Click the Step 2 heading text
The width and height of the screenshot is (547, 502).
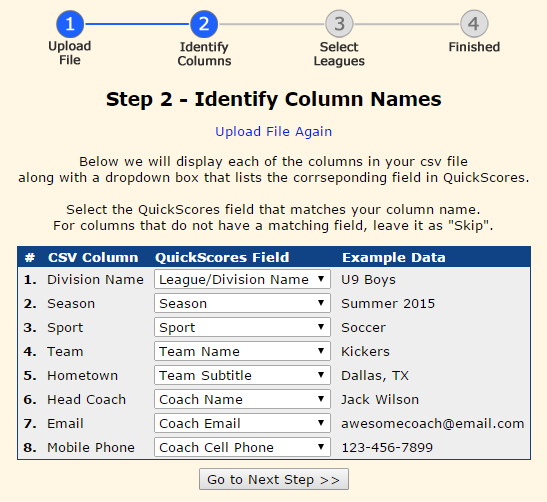click(x=274, y=99)
